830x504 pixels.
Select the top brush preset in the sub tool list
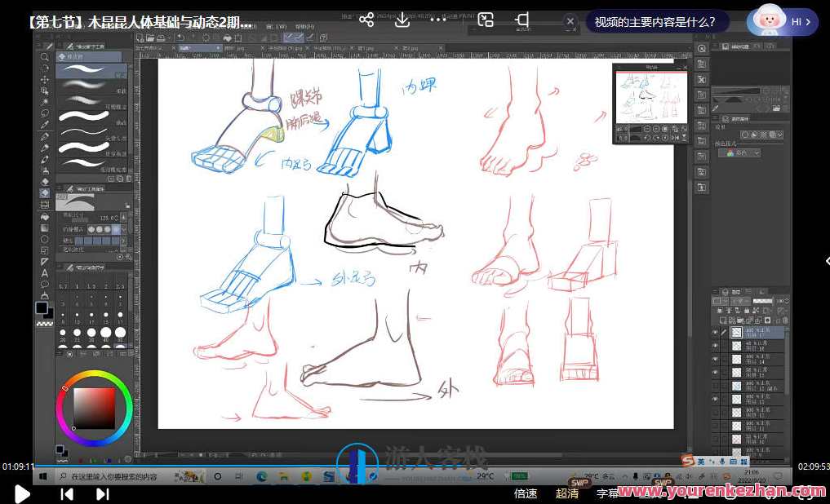tap(90, 72)
